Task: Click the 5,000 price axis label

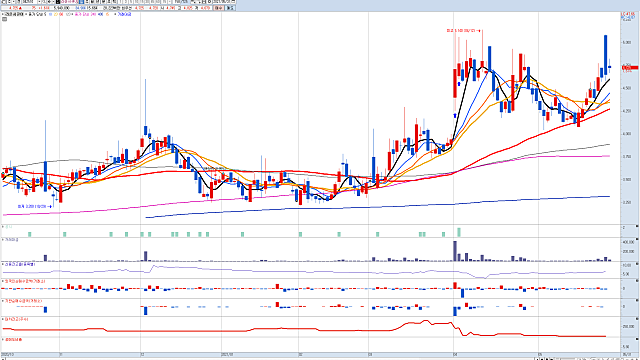Action: [627, 42]
